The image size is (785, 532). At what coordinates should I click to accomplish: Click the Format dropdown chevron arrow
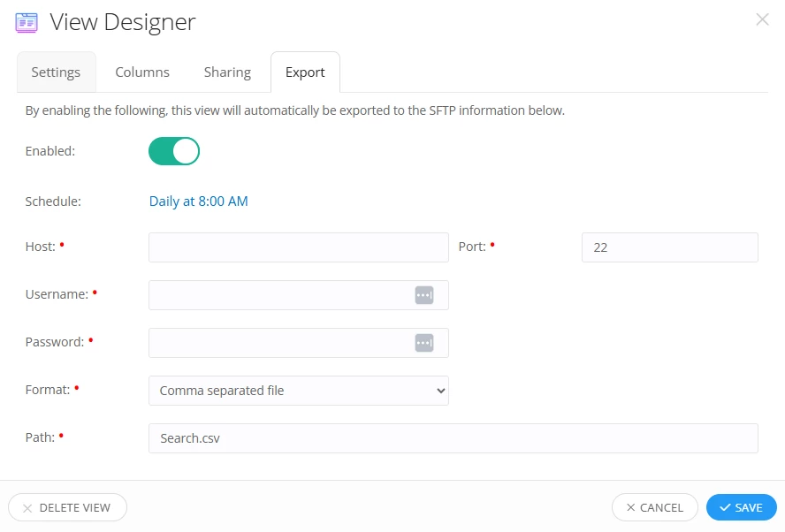[440, 391]
